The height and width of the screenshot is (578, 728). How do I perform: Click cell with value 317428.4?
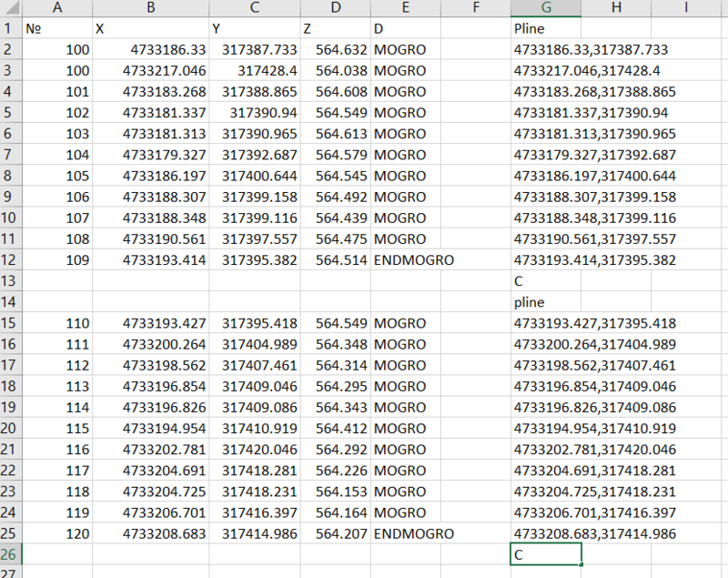[255, 71]
